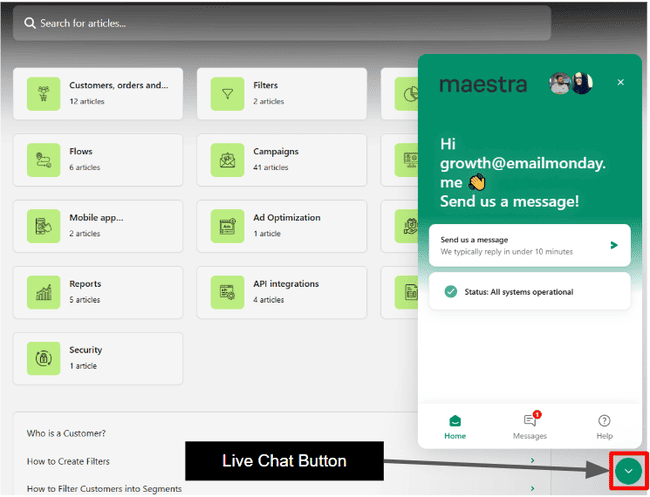Open the Send us a message card
This screenshot has width=650, height=497.
click(x=530, y=245)
